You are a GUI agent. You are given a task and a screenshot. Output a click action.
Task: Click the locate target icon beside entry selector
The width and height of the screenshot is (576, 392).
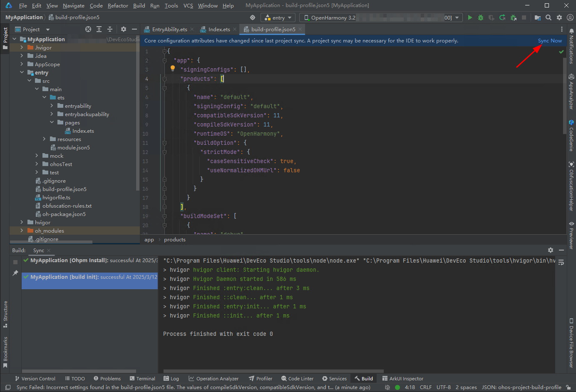coord(253,17)
